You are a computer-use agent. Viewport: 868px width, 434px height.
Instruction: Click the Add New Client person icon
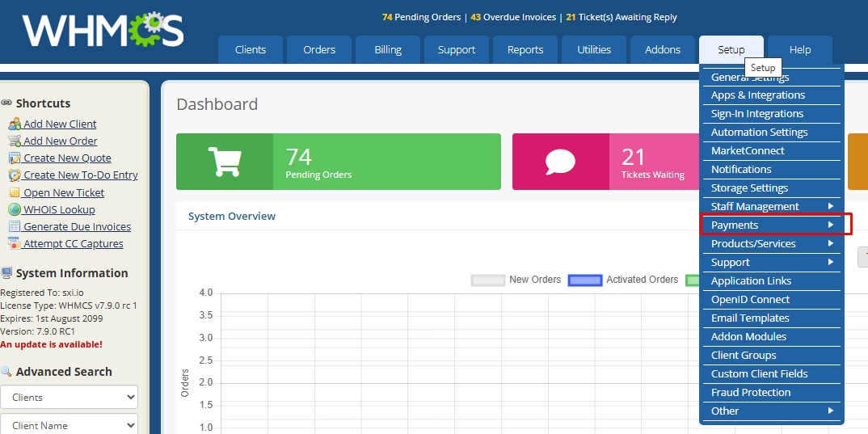click(x=15, y=124)
